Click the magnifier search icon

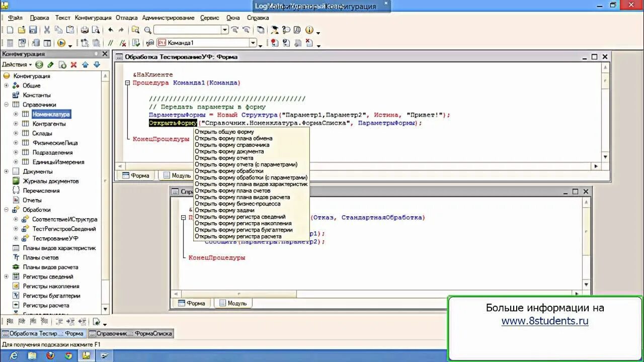[147, 30]
